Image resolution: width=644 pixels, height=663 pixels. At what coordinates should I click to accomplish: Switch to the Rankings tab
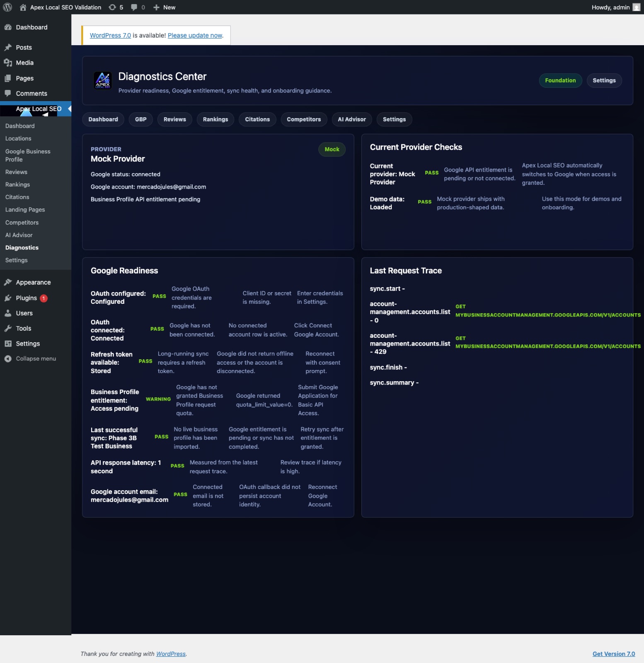pyautogui.click(x=215, y=119)
